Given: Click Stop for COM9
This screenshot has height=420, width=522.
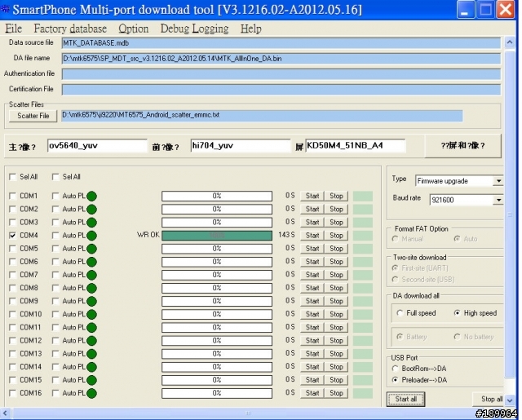Looking at the screenshot, I should tap(336, 301).
